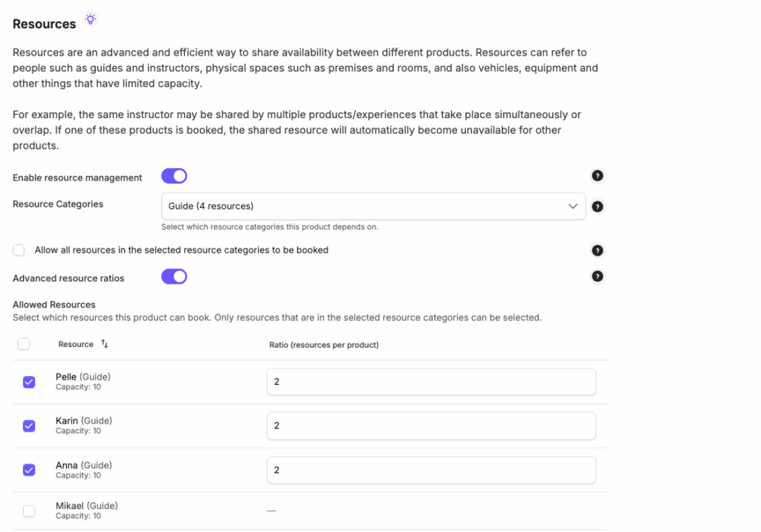
Task: Uncheck the Anna guide resource
Action: [x=29, y=470]
